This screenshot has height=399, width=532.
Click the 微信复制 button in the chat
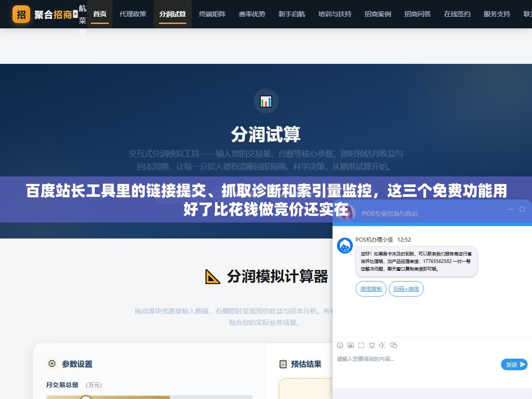[371, 289]
